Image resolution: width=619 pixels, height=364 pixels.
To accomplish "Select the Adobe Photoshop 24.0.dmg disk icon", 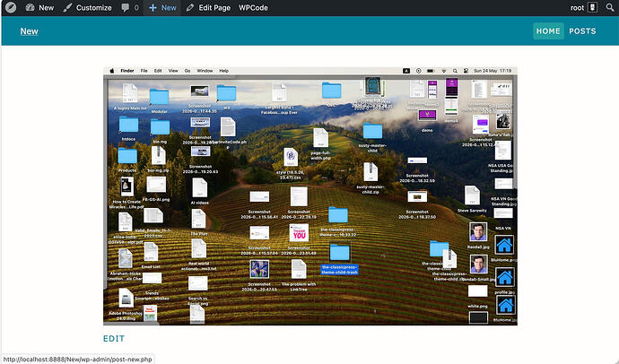I will (x=126, y=299).
